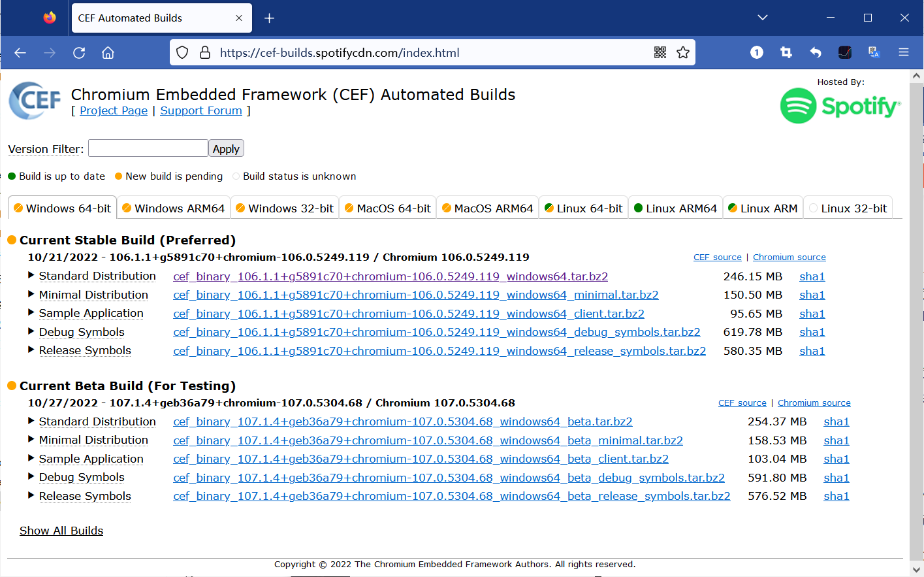
Task: Focus the Version Filter text field
Action: coord(148,148)
